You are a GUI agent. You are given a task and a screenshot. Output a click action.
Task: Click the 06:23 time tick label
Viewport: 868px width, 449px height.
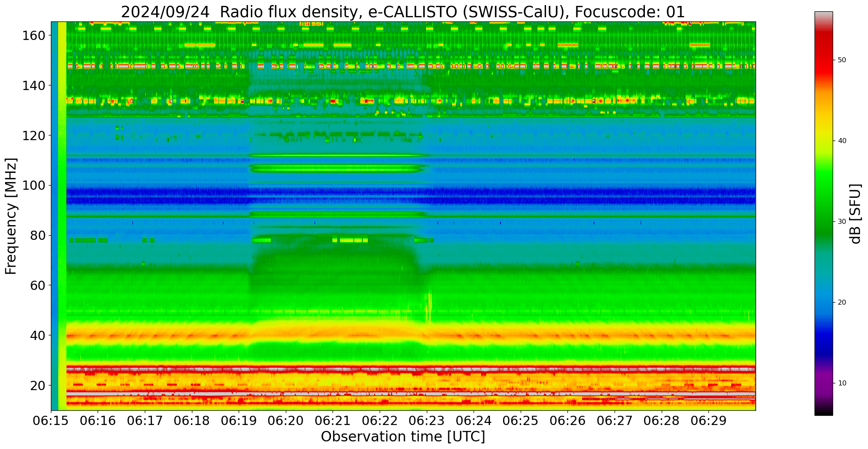(427, 421)
